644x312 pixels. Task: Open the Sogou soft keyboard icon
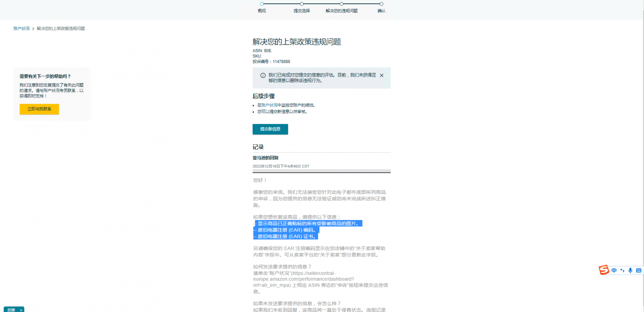(638, 271)
